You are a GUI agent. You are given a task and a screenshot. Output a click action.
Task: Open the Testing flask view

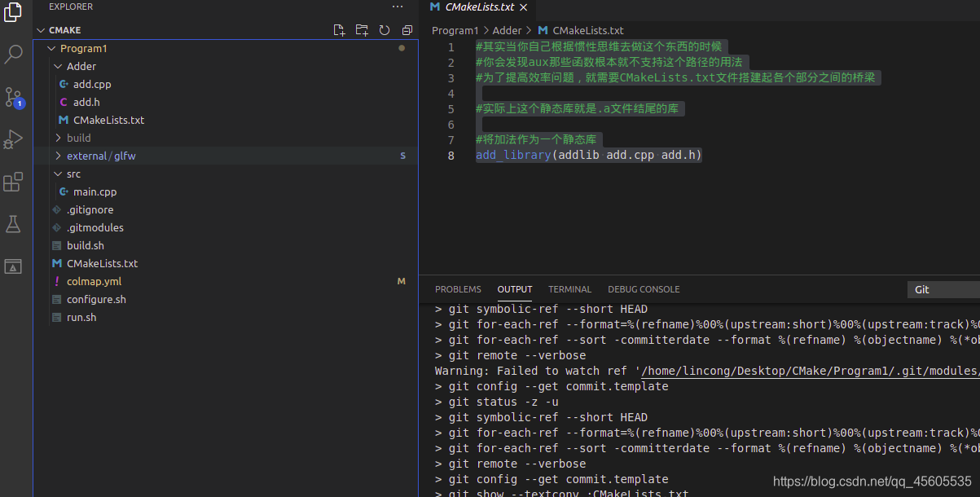click(x=13, y=224)
